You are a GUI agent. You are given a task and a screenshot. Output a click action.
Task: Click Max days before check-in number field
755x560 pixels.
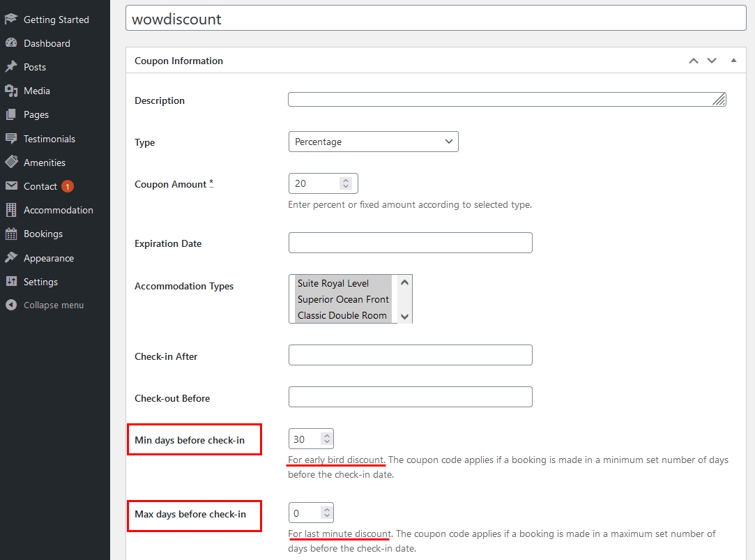[311, 513]
